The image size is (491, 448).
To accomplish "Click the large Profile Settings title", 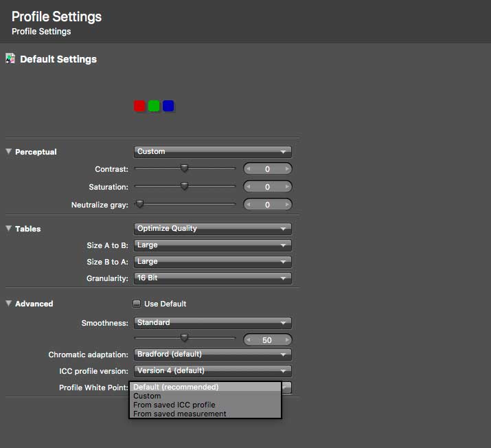I will 56,16.
